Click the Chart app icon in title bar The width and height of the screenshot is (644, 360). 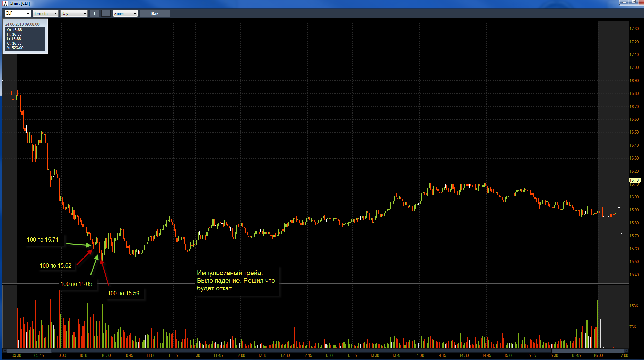[5, 3]
